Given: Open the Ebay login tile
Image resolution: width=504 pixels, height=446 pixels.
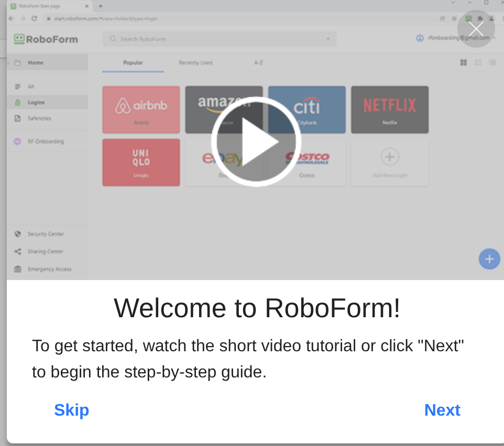Looking at the screenshot, I should pyautogui.click(x=224, y=162).
